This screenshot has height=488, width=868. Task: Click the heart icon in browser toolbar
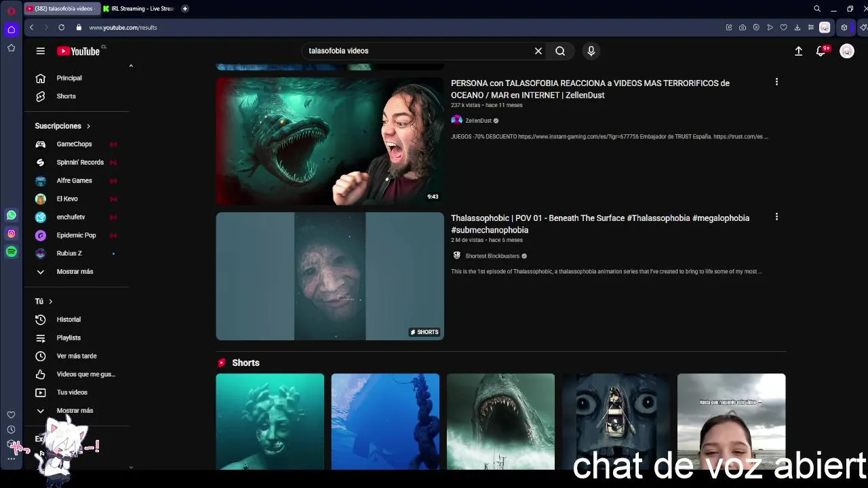783,27
